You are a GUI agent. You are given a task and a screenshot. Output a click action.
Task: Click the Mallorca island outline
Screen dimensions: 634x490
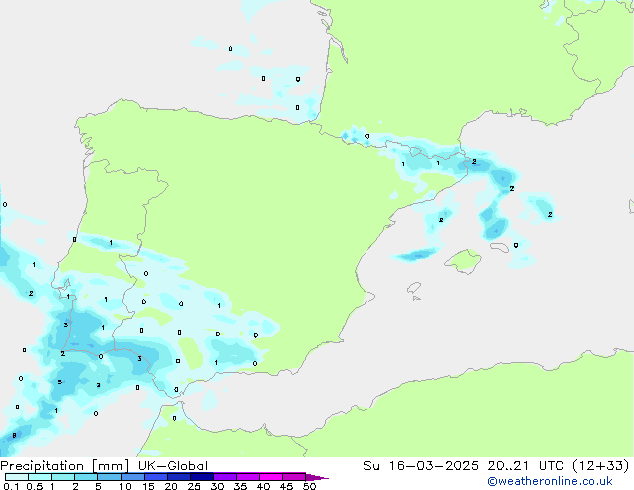click(x=463, y=261)
